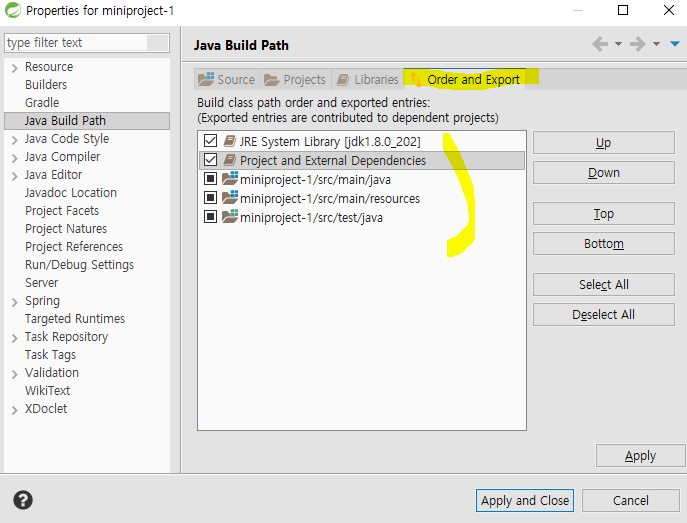Screen dimensions: 687x523
Task: Expand the Resource tree node
Action: click(14, 68)
